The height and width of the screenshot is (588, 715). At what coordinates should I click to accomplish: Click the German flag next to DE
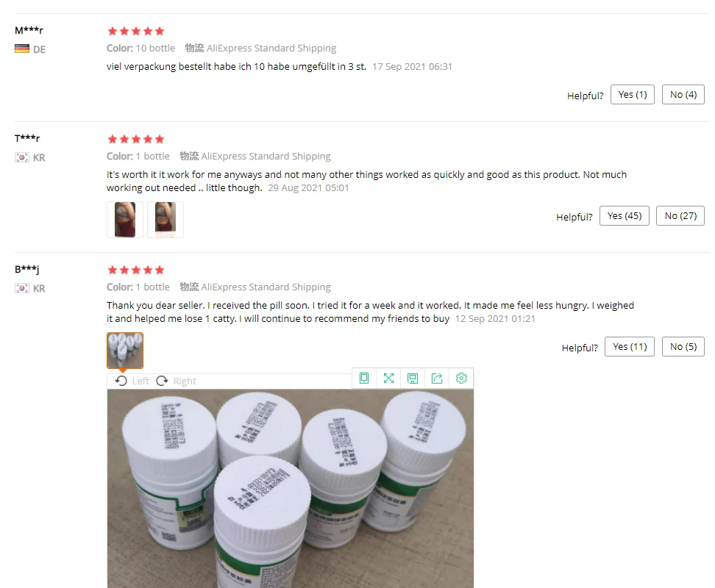click(22, 49)
